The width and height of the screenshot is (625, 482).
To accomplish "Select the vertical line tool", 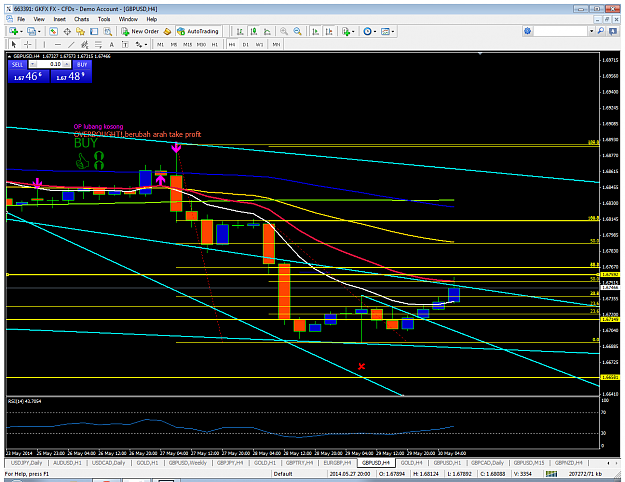I will point(44,44).
